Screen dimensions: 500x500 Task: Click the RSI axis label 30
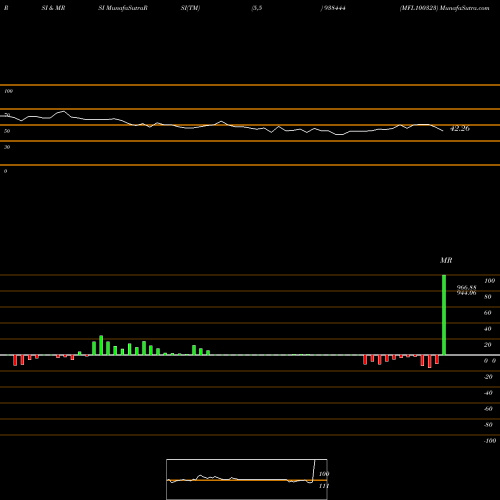(7, 147)
